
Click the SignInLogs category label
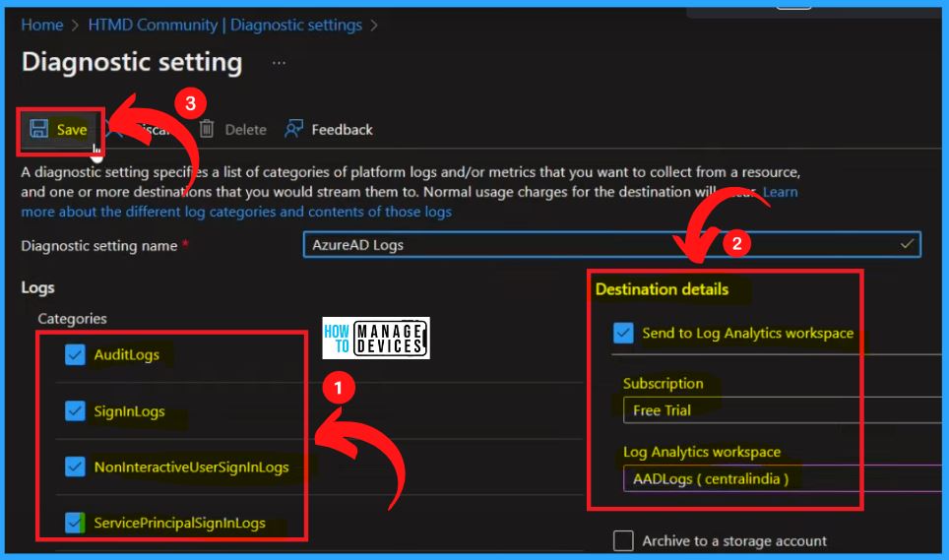(x=129, y=411)
